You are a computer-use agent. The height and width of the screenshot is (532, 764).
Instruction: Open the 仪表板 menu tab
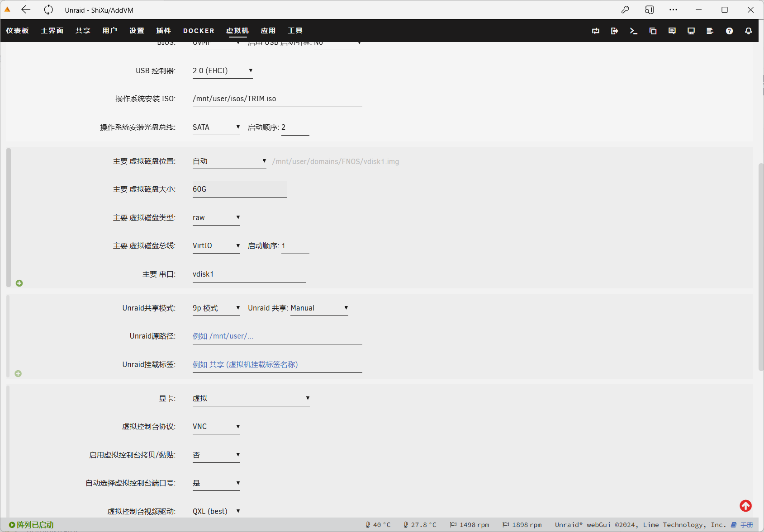tap(18, 31)
